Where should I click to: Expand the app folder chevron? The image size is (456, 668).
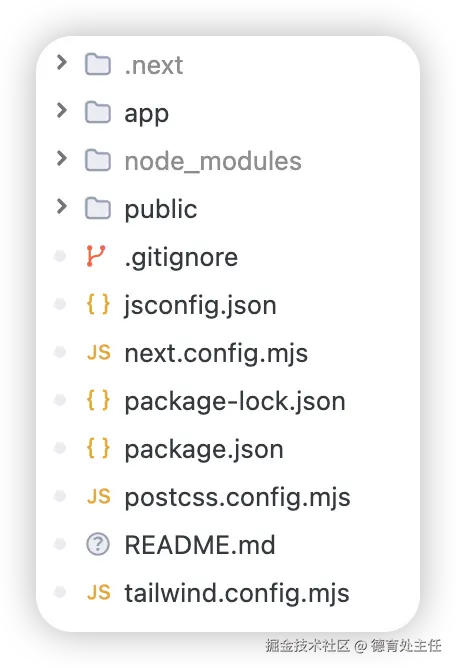(x=62, y=111)
